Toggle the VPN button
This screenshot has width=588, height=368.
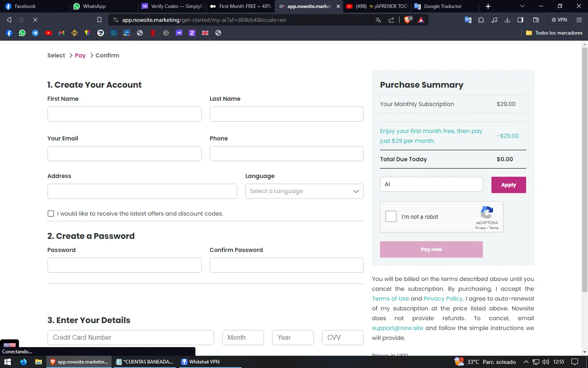559,20
